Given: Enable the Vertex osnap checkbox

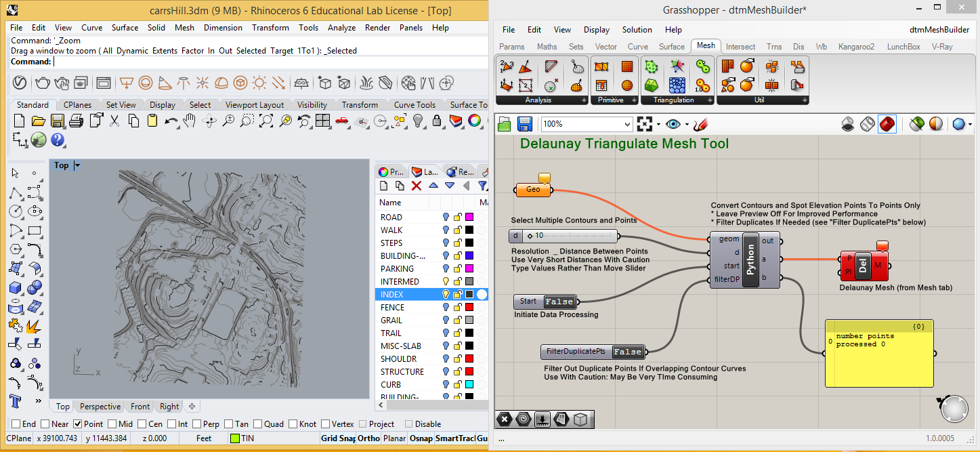Looking at the screenshot, I should coord(325,424).
